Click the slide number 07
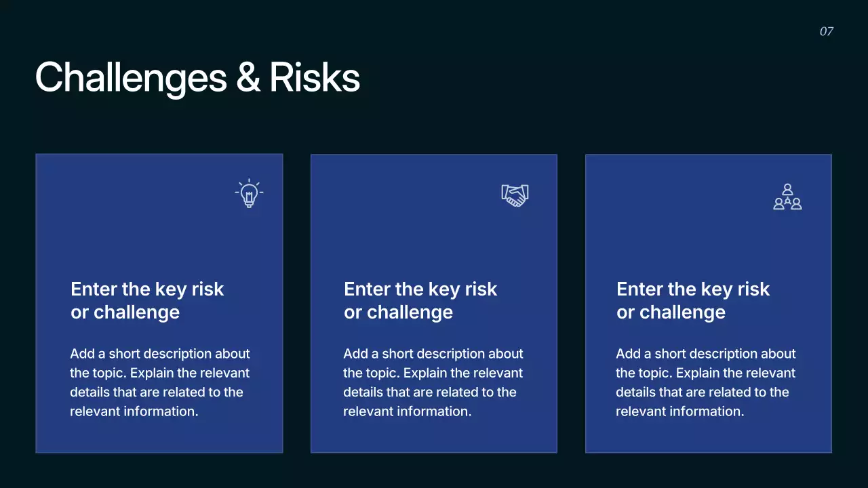This screenshot has height=488, width=868. (826, 31)
